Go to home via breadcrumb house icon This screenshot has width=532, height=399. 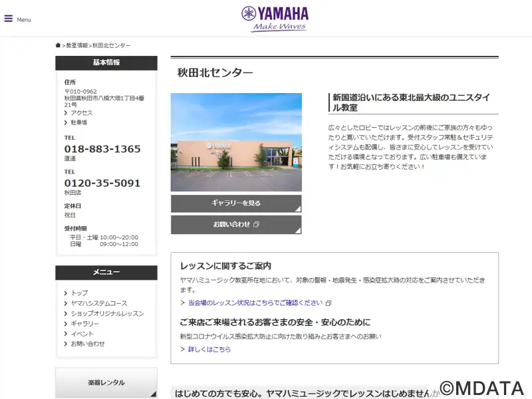click(58, 45)
